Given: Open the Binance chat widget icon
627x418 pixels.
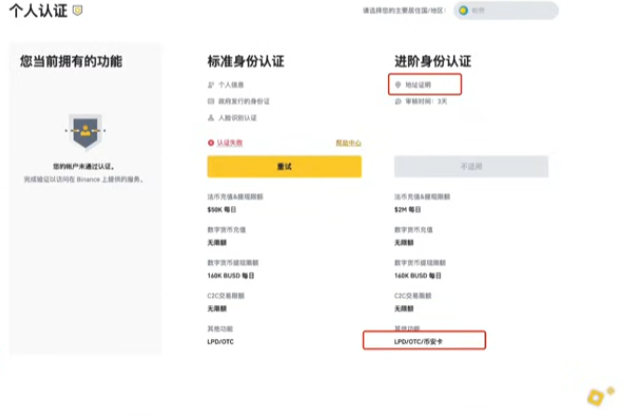Looking at the screenshot, I should (x=599, y=396).
